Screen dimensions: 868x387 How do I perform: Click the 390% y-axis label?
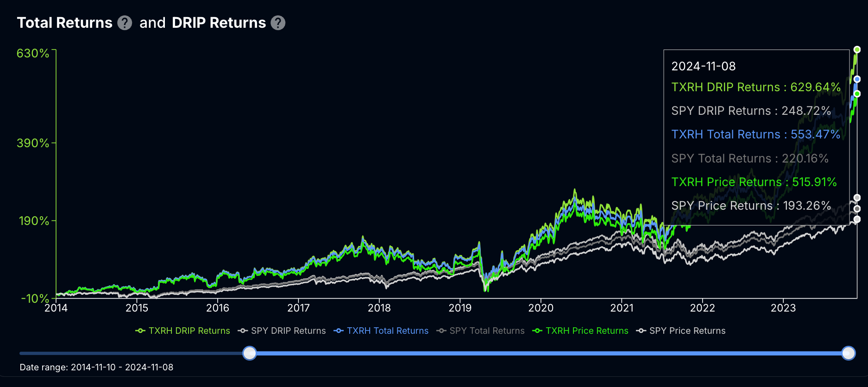pyautogui.click(x=33, y=143)
